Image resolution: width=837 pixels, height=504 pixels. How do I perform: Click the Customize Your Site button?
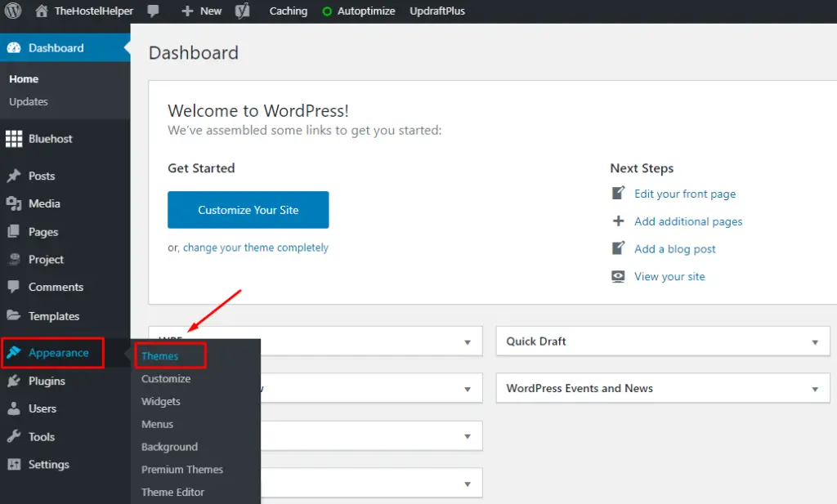[248, 210]
